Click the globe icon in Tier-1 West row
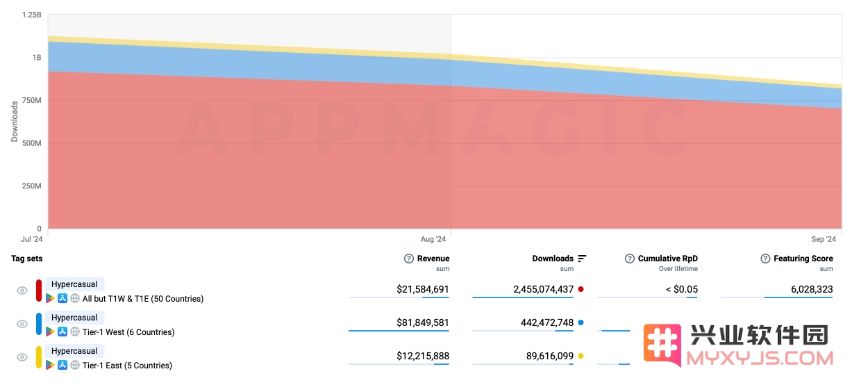Screen dimensions: 846x382 (75, 332)
